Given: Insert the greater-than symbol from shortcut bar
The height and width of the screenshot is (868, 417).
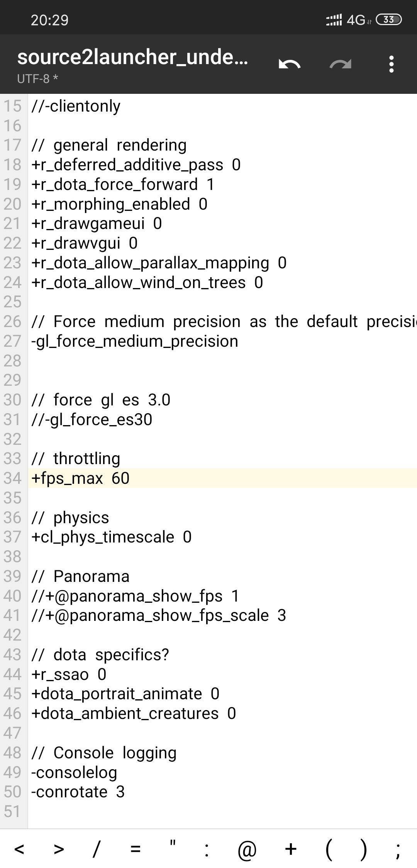Looking at the screenshot, I should click(x=59, y=849).
